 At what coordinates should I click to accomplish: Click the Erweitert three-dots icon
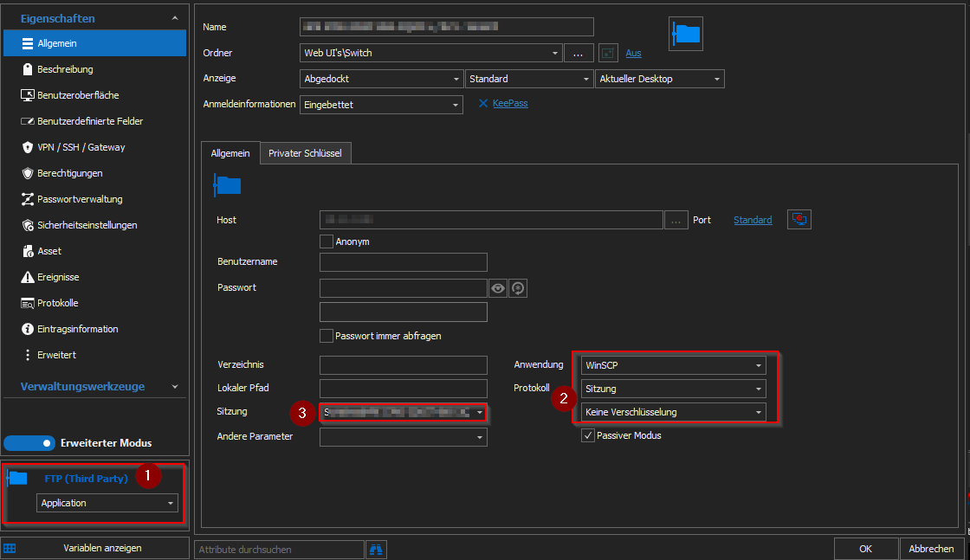pos(27,355)
